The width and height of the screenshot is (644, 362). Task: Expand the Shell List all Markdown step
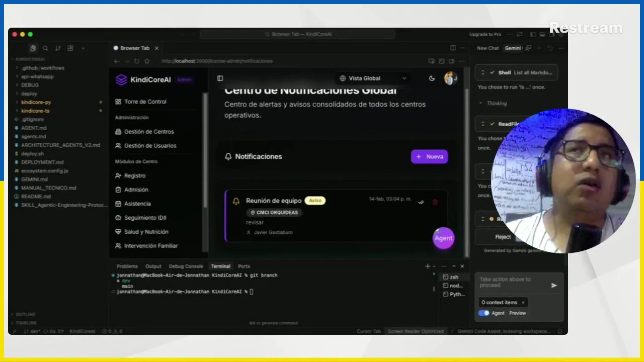(517, 72)
